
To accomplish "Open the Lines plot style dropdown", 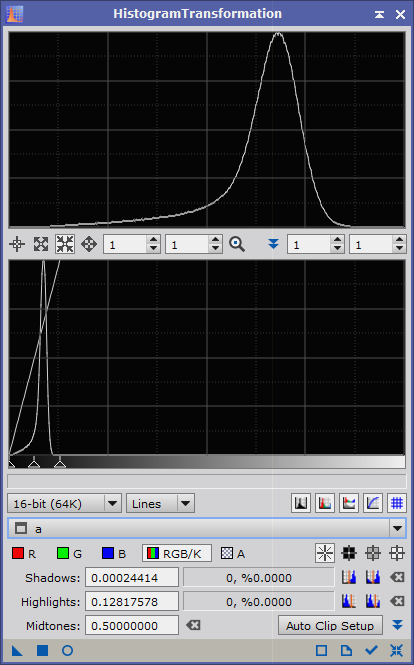I will pyautogui.click(x=160, y=503).
